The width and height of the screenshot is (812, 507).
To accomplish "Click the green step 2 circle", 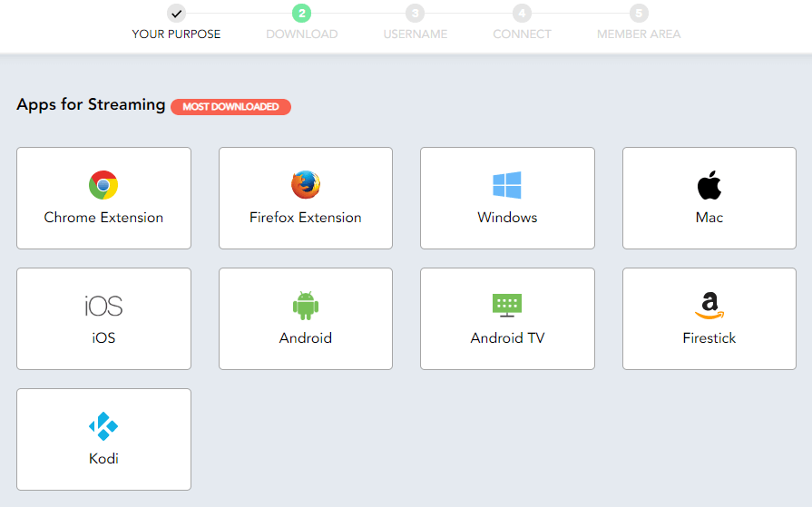I will tap(301, 14).
